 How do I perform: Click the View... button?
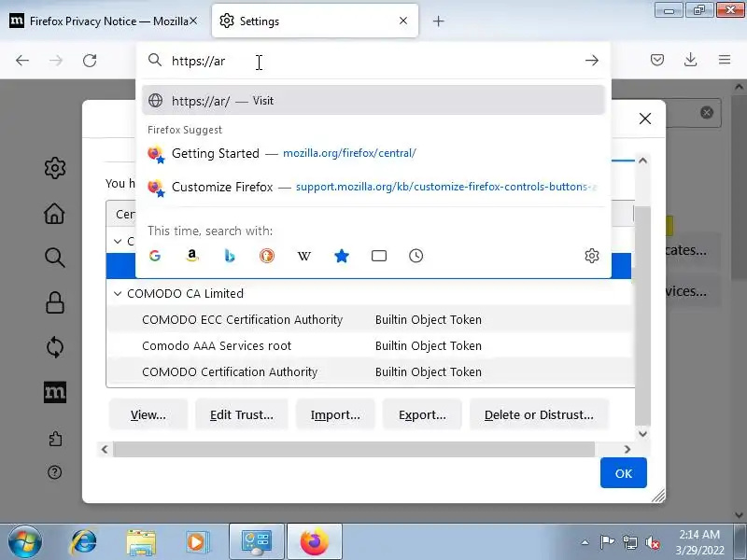tap(148, 414)
